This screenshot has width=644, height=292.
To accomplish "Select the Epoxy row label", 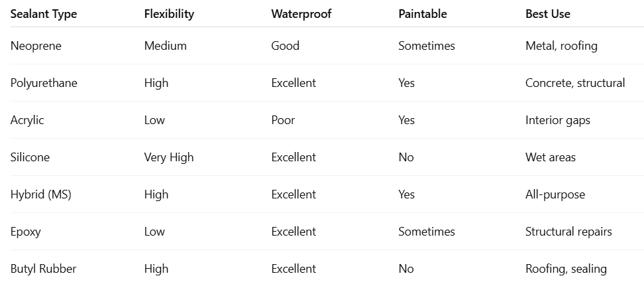I will 25,232.
